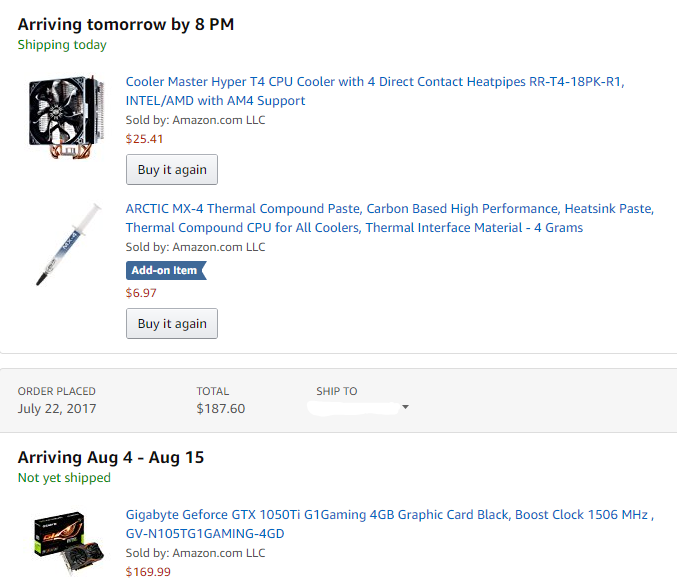This screenshot has height=587, width=677.
Task: Click the Arriving Aug 4 - Aug 15 heading
Action: [x=111, y=458]
